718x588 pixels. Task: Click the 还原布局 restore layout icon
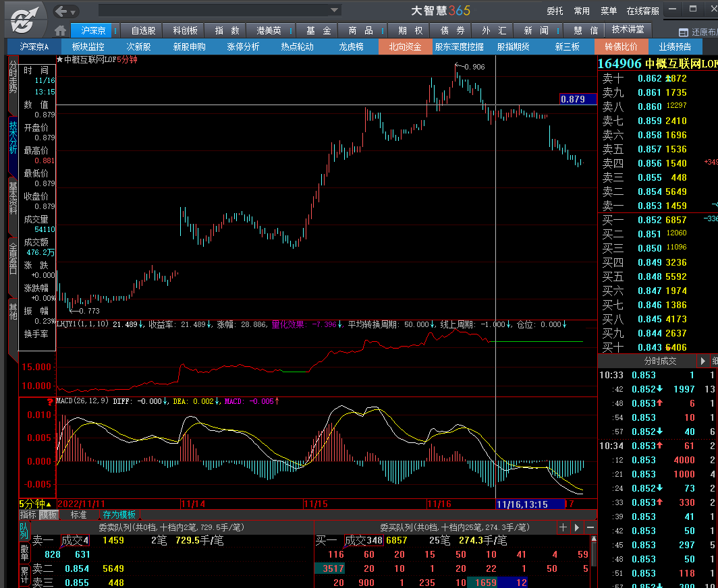pyautogui.click(x=683, y=32)
